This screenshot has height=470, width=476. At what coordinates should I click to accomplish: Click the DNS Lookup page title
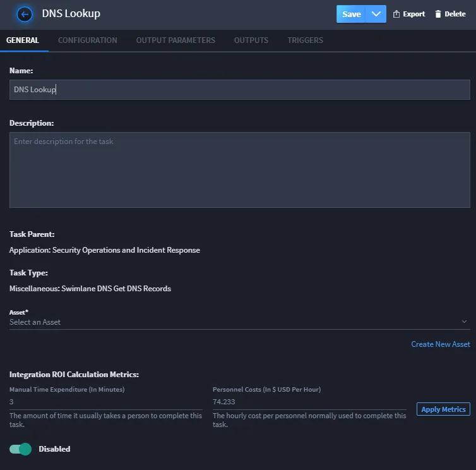pos(71,14)
